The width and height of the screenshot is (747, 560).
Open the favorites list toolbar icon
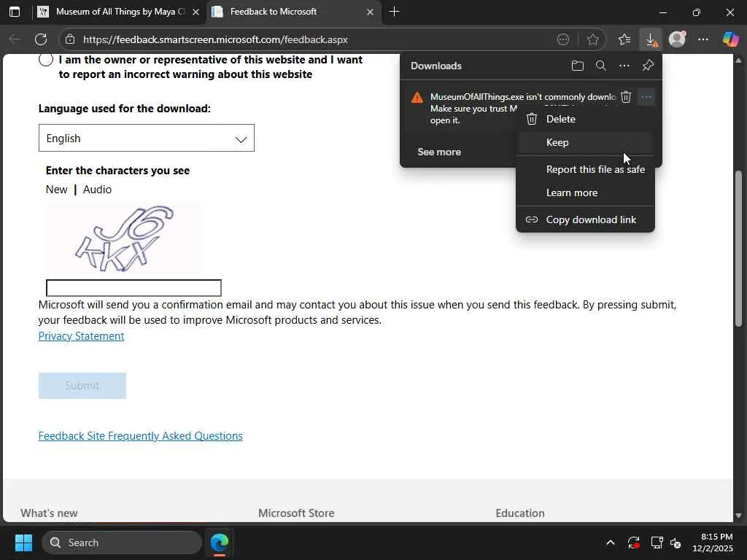point(624,39)
